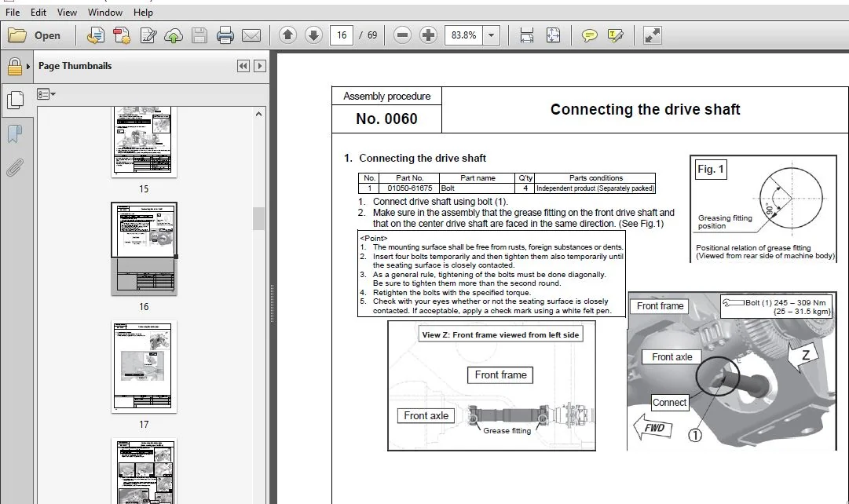The image size is (849, 504).
Task: Expand the thumbnails pane with right arrow
Action: point(260,66)
